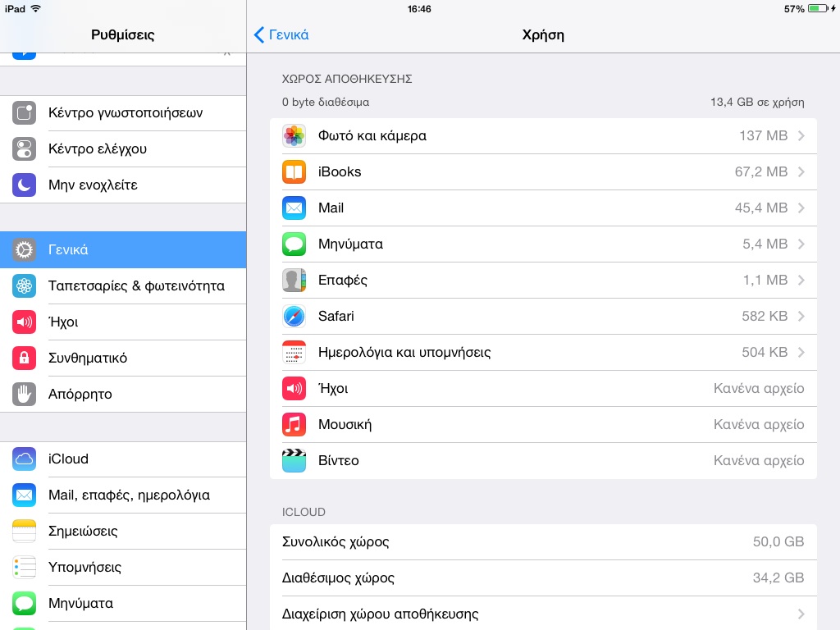
Task: Expand Επαφές storage details chevron
Action: (x=801, y=281)
